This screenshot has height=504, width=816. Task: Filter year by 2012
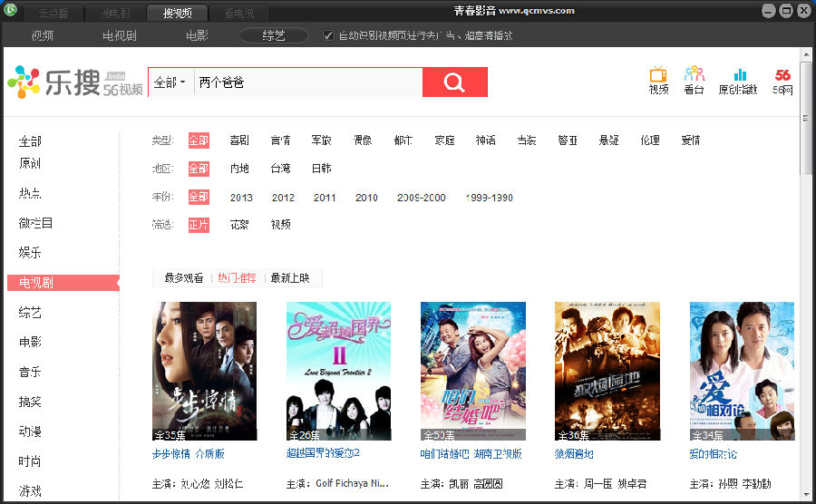click(283, 198)
